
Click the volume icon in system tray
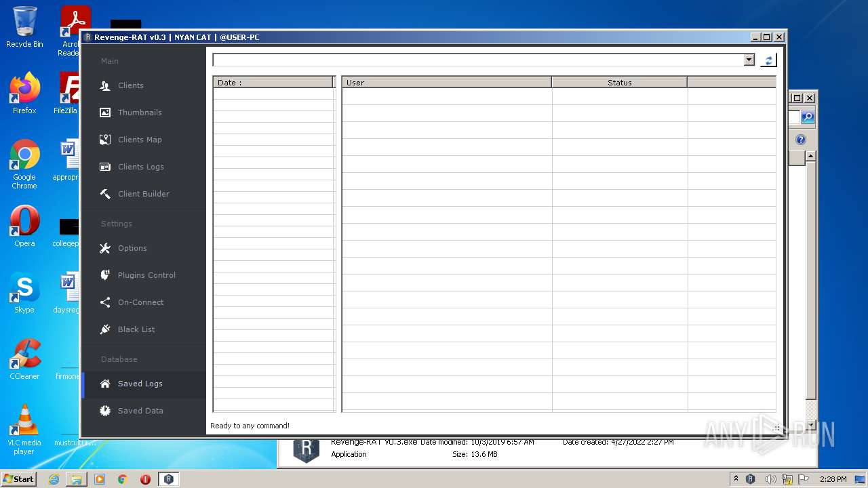coord(770,479)
